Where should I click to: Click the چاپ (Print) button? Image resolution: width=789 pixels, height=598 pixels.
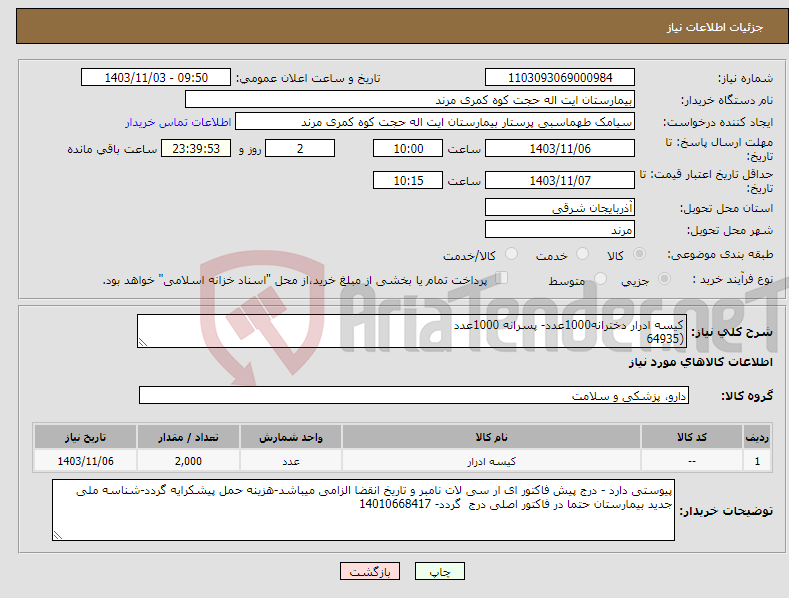[439, 571]
